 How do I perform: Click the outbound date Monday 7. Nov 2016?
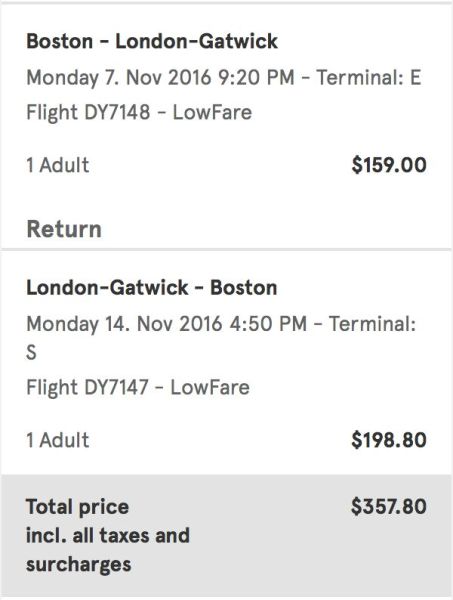click(119, 77)
